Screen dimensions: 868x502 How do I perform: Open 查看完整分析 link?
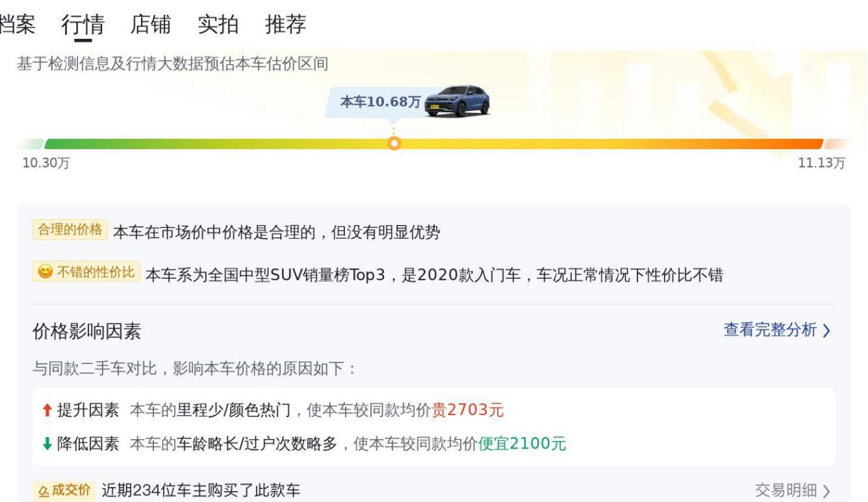(770, 330)
